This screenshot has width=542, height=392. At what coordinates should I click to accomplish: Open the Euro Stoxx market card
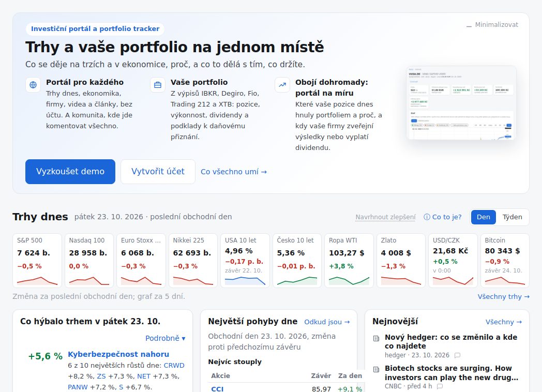click(x=141, y=261)
